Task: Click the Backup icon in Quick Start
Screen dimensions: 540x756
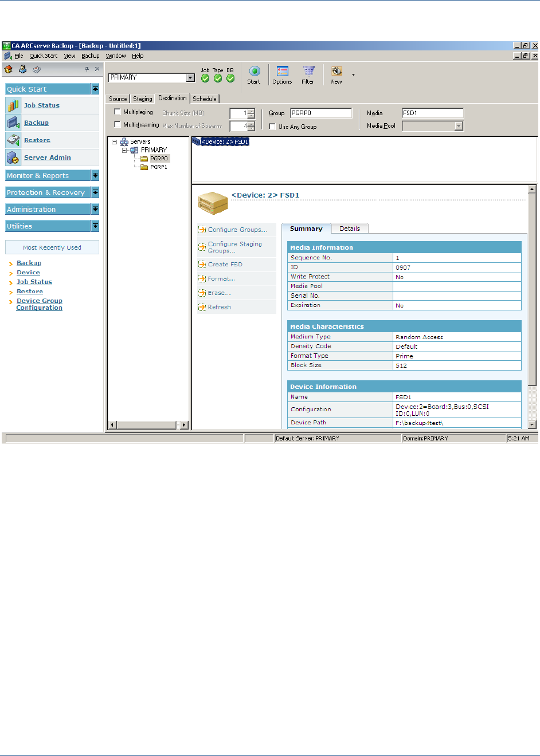Action: 13,123
